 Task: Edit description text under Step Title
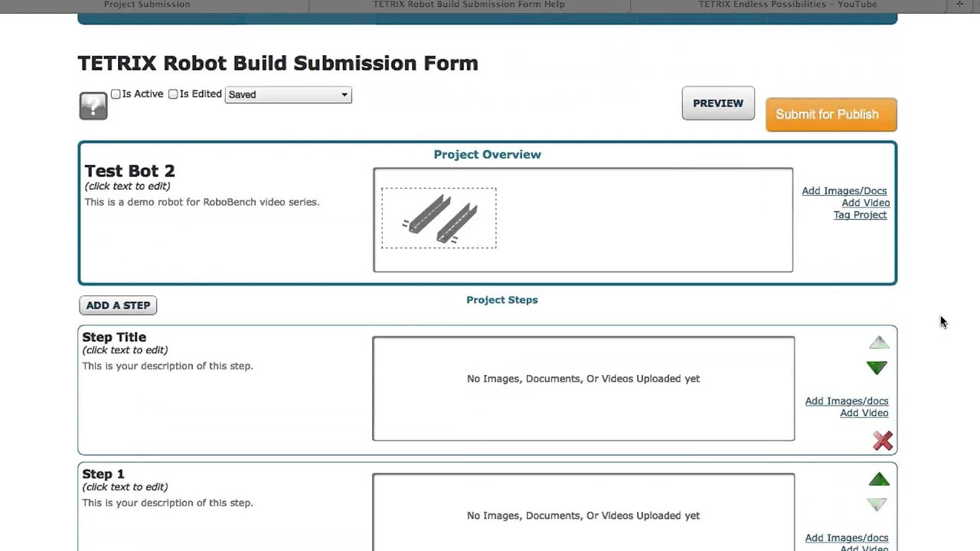[x=168, y=366]
